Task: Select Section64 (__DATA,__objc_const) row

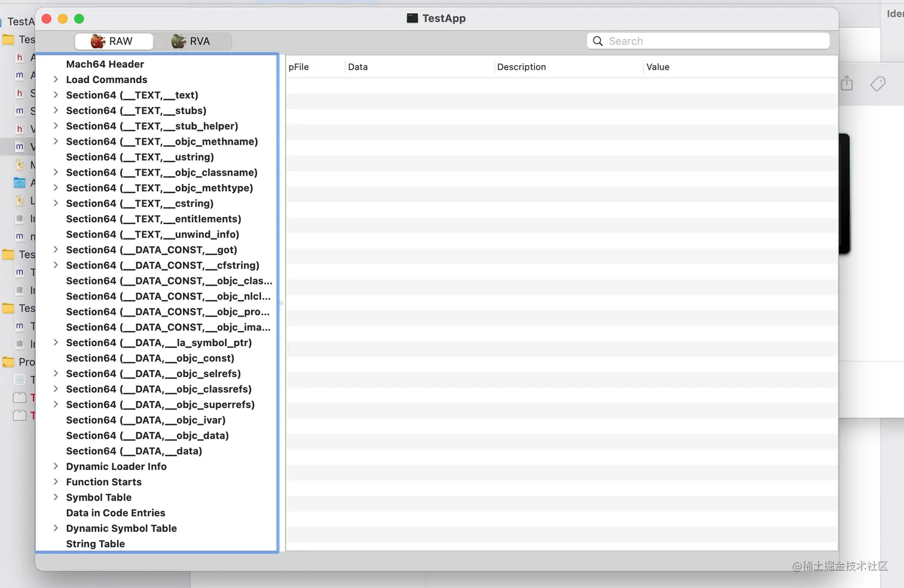Action: coord(157,359)
